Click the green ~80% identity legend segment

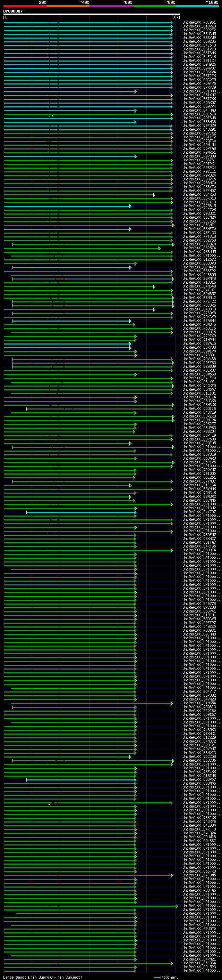(x=154, y=6)
